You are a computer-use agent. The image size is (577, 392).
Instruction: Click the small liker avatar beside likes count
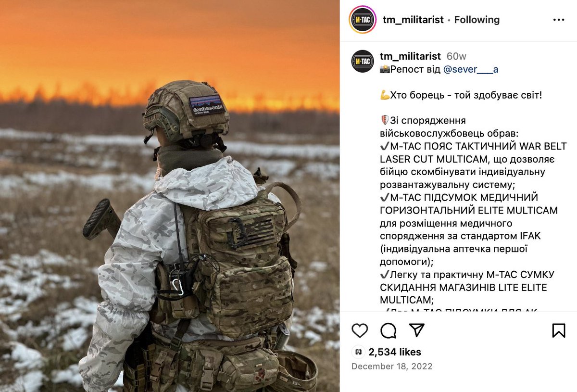tap(357, 352)
